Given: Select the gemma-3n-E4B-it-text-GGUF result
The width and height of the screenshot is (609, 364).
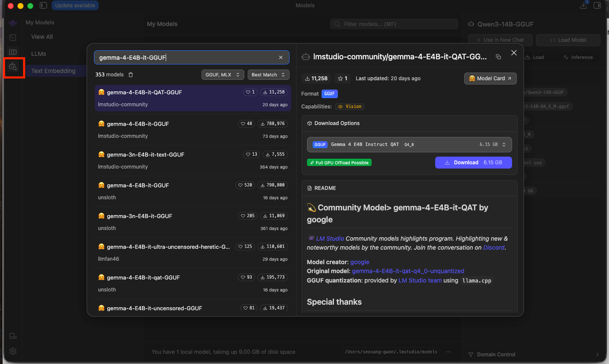Looking at the screenshot, I should point(193,160).
